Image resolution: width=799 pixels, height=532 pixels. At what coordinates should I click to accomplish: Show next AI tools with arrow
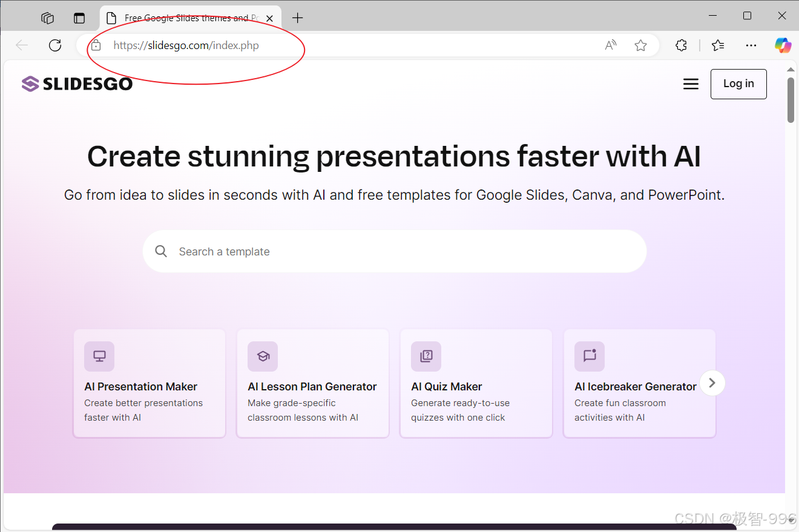[x=712, y=383]
